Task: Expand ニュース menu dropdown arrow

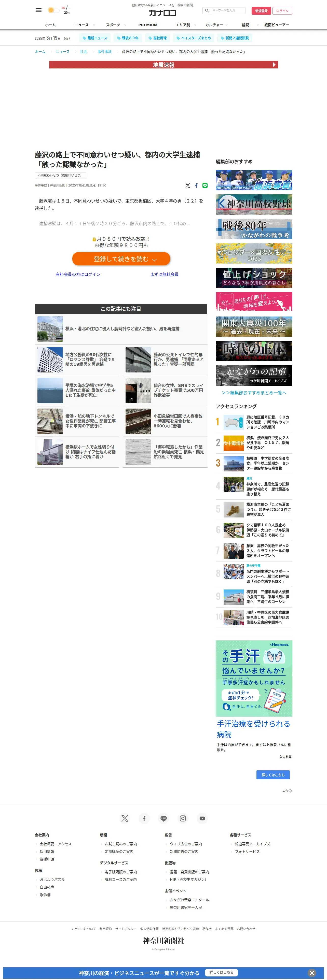Action: tap(94, 25)
